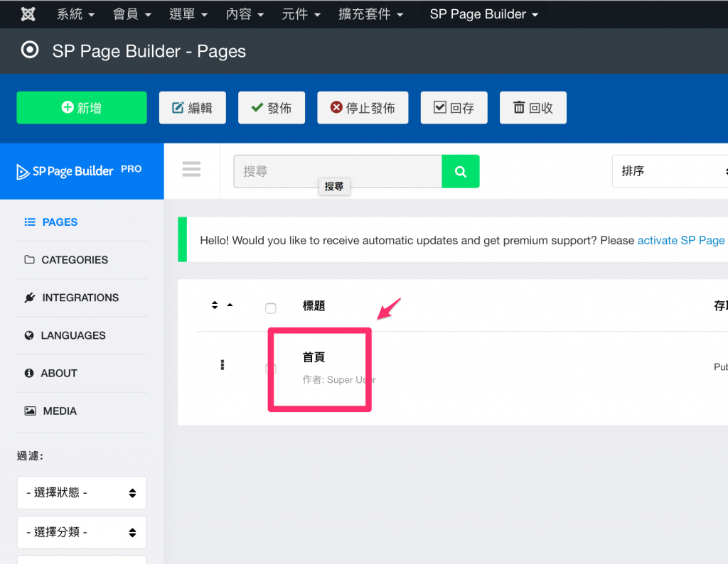Open the SP Page Builder top menu
This screenshot has width=728, height=564.
pos(483,14)
